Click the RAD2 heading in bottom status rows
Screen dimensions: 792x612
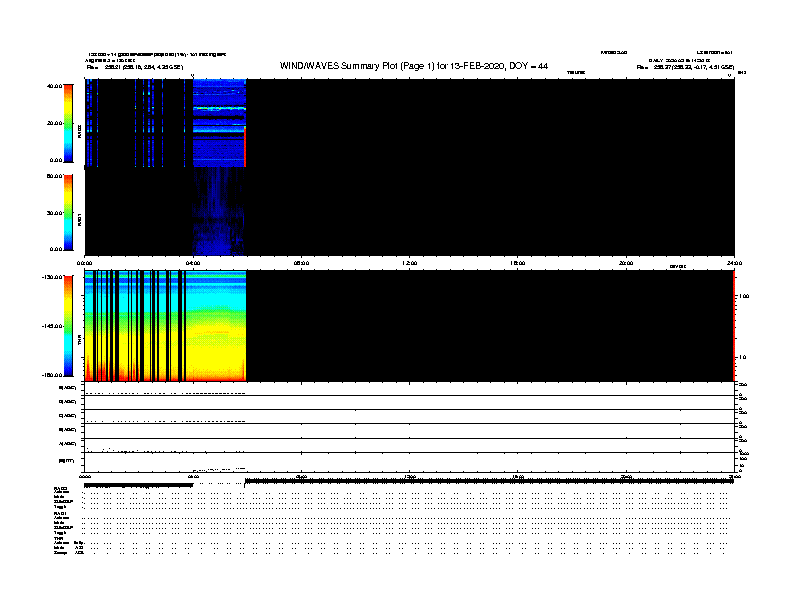coord(60,488)
